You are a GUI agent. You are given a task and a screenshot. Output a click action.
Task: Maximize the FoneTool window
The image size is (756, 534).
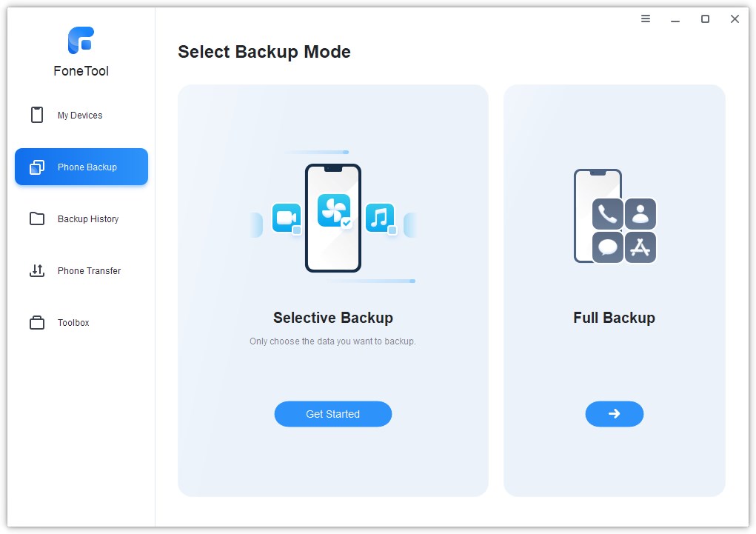coord(705,19)
